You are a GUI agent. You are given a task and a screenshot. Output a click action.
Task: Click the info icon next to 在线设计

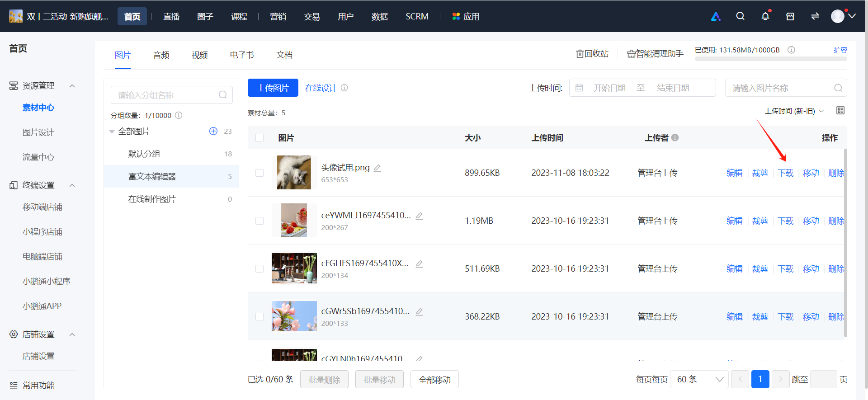coord(344,88)
